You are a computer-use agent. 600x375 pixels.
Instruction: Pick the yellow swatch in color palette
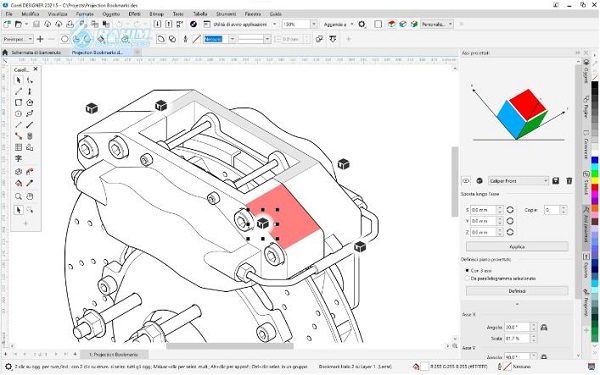tap(594, 180)
